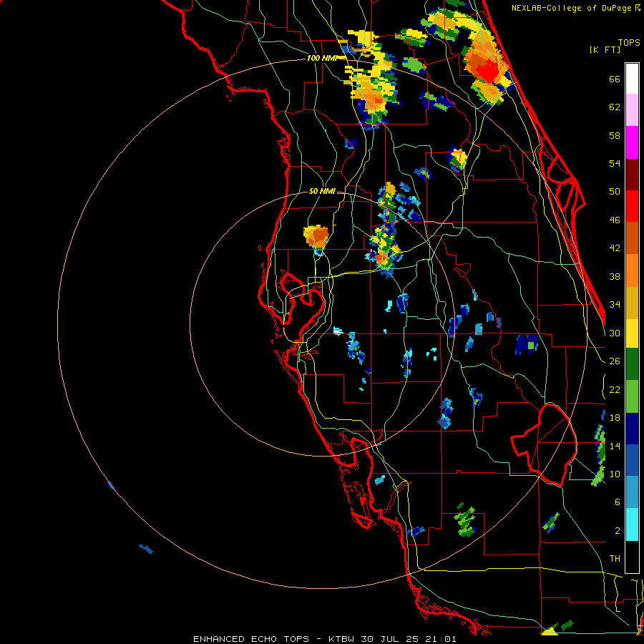Select the 54 value on the legend
The image size is (644, 644).
point(615,164)
